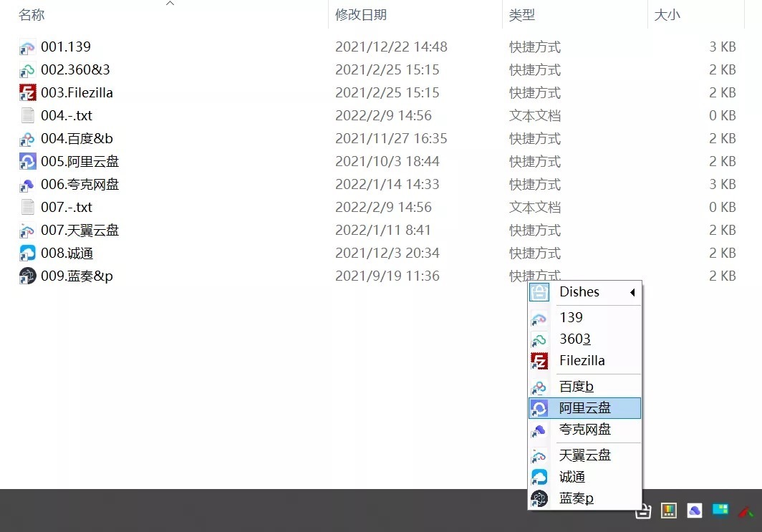Select the 004.-.txt text file row
The width and height of the screenshot is (762, 532).
coord(67,115)
